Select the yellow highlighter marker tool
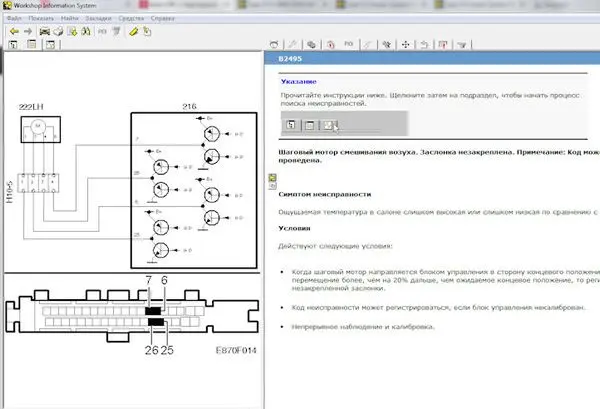The width and height of the screenshot is (600, 409). 133,31
